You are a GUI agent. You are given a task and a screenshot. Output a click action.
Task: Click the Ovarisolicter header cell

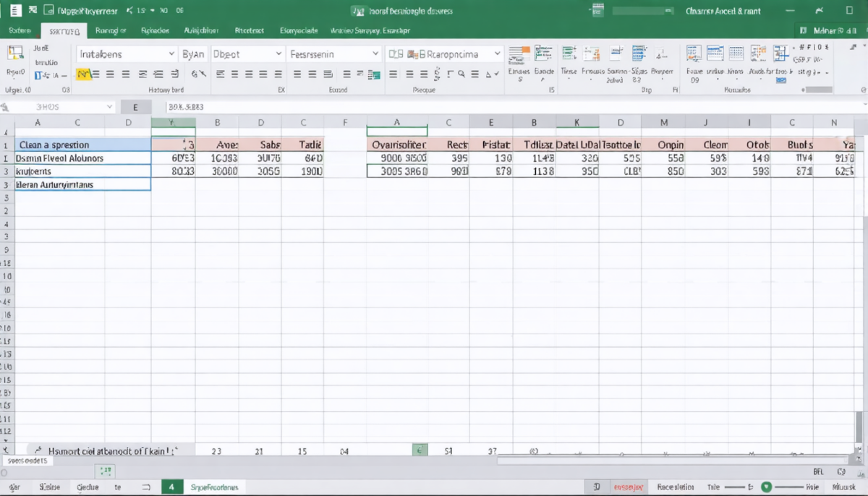(x=397, y=145)
